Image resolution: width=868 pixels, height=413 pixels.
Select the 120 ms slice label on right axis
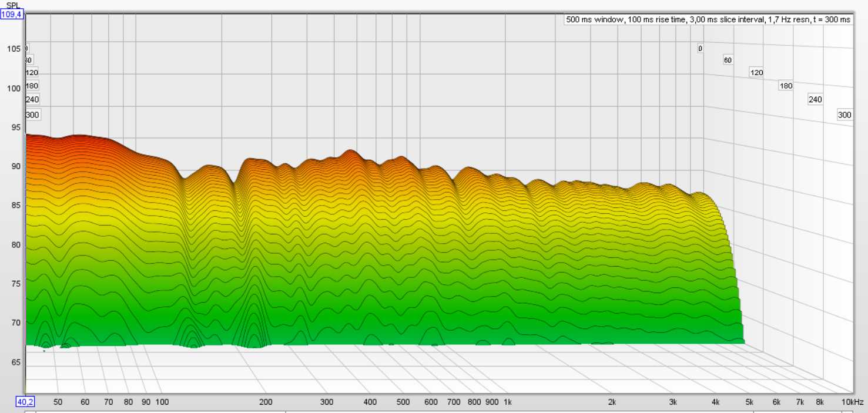(x=756, y=72)
